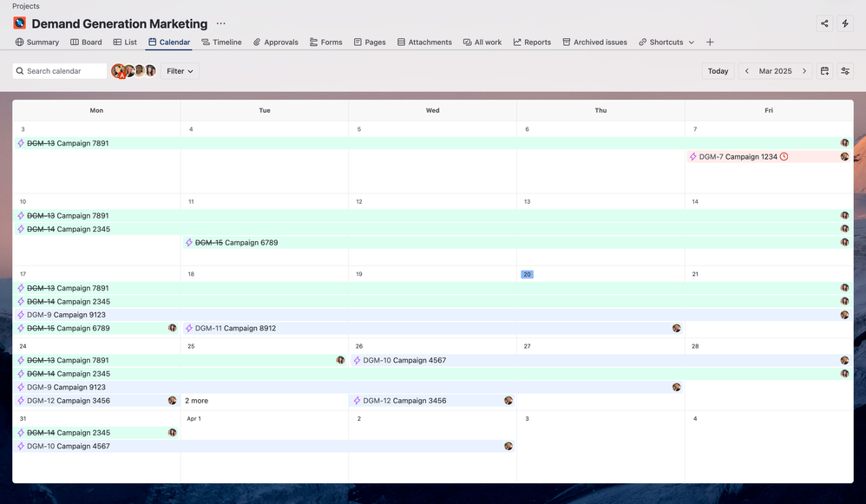Toggle the last avatar in the filter bar
This screenshot has width=866, height=504.
point(151,71)
